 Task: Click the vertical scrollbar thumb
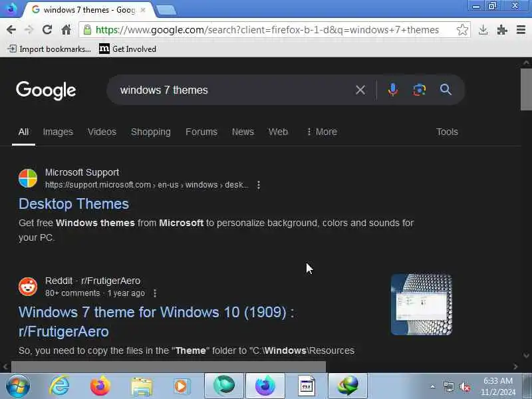coord(526,90)
